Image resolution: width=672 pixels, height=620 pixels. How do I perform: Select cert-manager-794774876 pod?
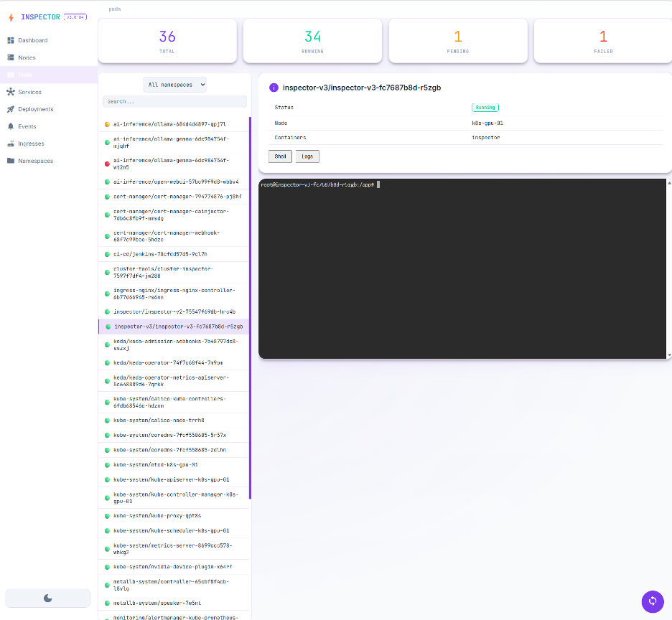pyautogui.click(x=174, y=197)
